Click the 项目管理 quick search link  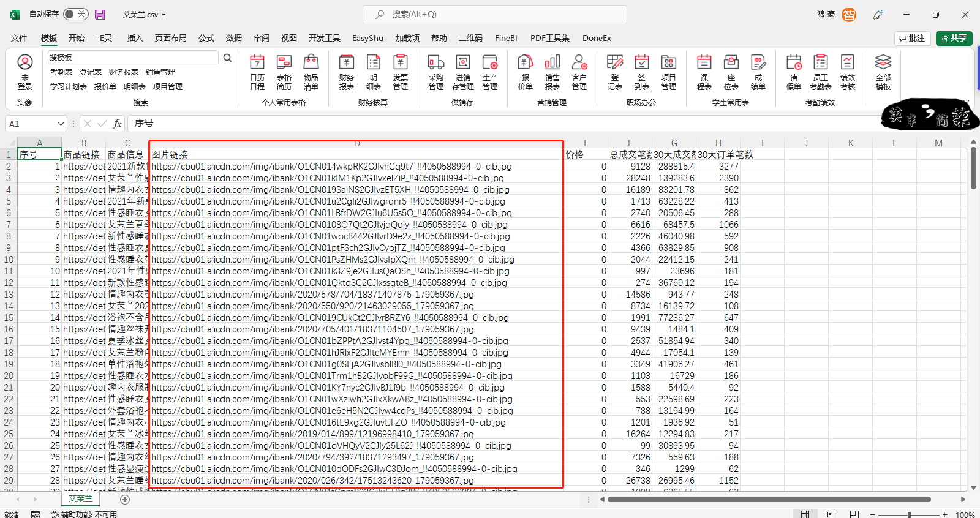pos(168,87)
